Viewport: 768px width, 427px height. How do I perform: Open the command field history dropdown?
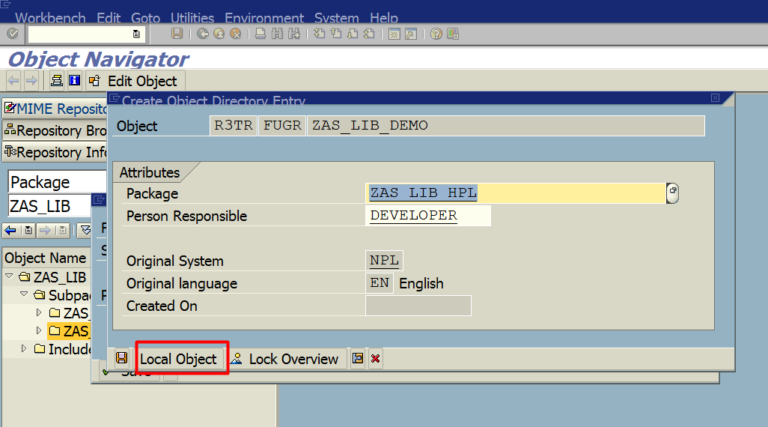pos(137,34)
